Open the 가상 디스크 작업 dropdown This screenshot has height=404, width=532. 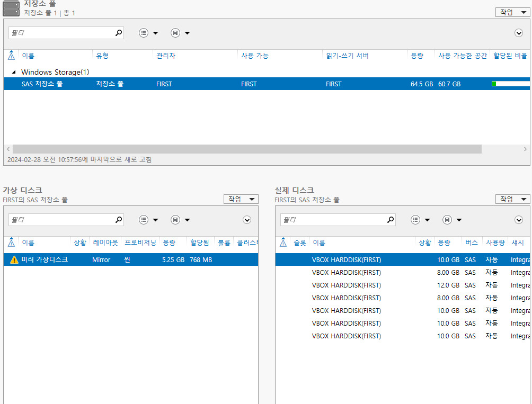[x=241, y=199]
